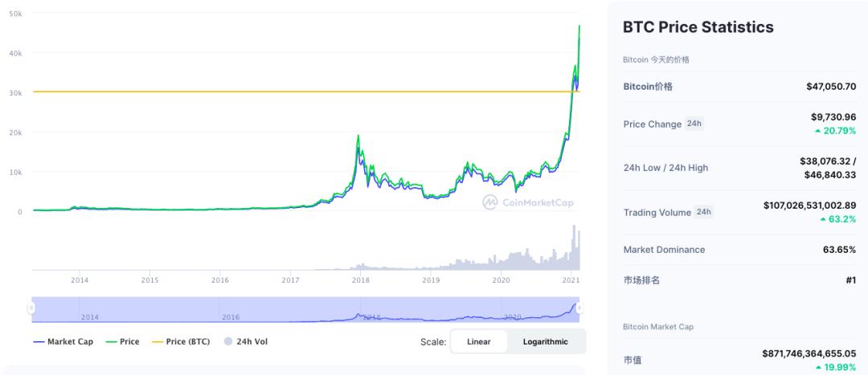
Task: Click the right handle of the range navigator
Action: 579,308
